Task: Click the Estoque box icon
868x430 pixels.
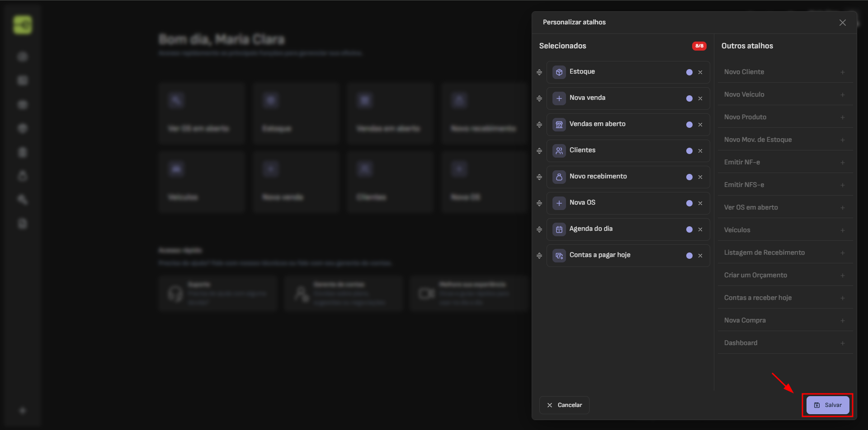Action: [559, 72]
